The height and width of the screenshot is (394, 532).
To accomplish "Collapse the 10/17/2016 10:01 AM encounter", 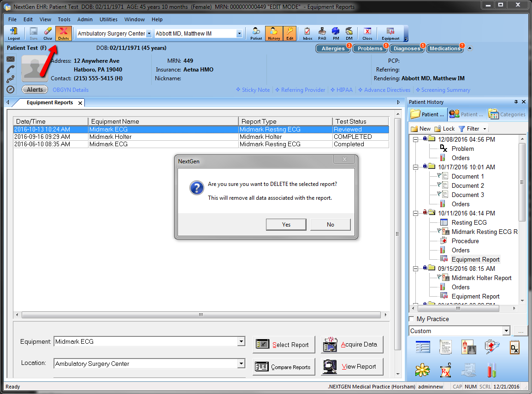I will click(415, 167).
